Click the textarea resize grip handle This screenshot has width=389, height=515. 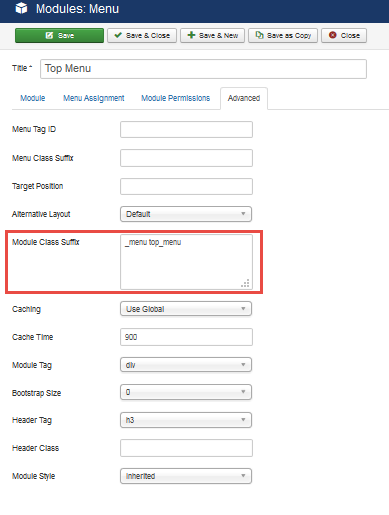245,283
